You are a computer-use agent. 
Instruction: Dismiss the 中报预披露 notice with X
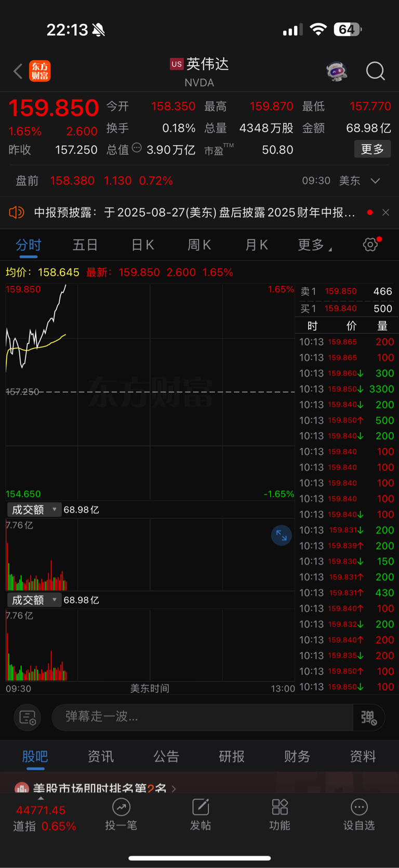coord(385,212)
